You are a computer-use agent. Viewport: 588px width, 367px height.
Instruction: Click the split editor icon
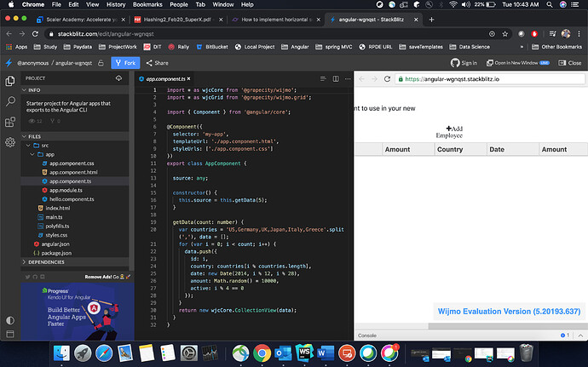tap(336, 78)
